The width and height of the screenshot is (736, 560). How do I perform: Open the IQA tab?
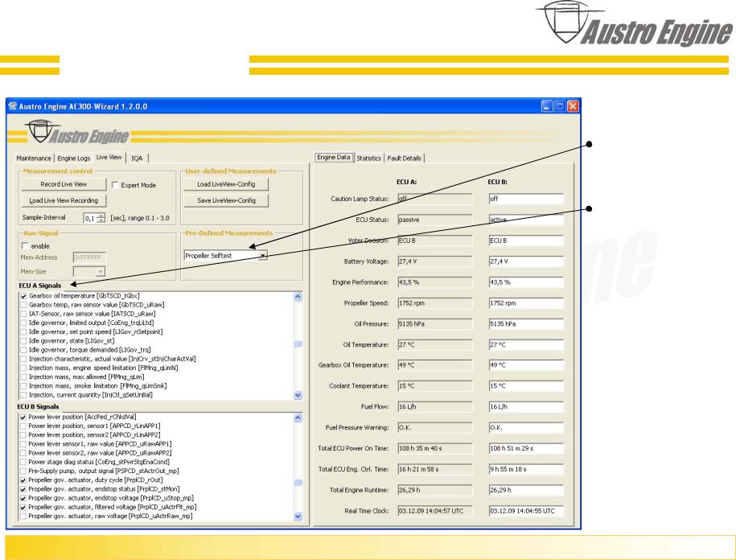(x=137, y=159)
